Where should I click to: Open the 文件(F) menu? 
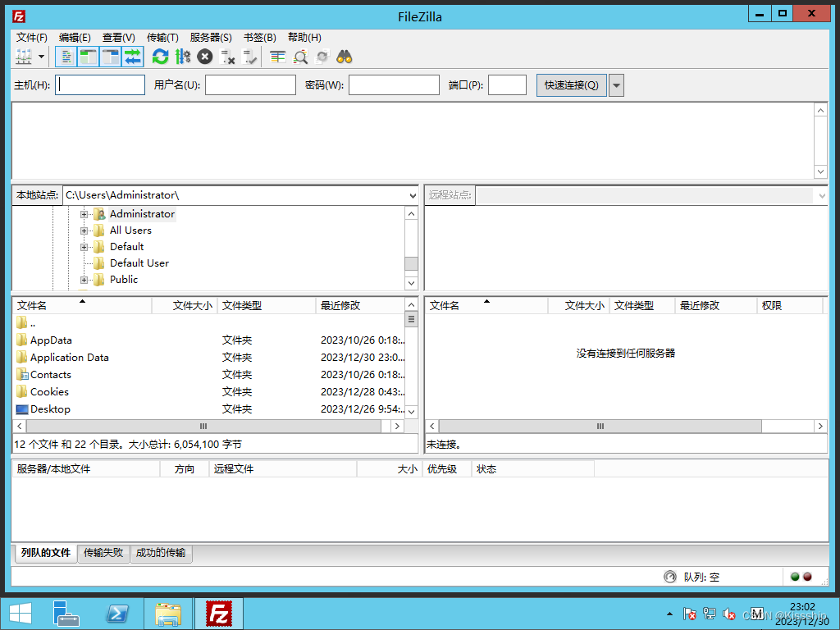tap(32, 37)
